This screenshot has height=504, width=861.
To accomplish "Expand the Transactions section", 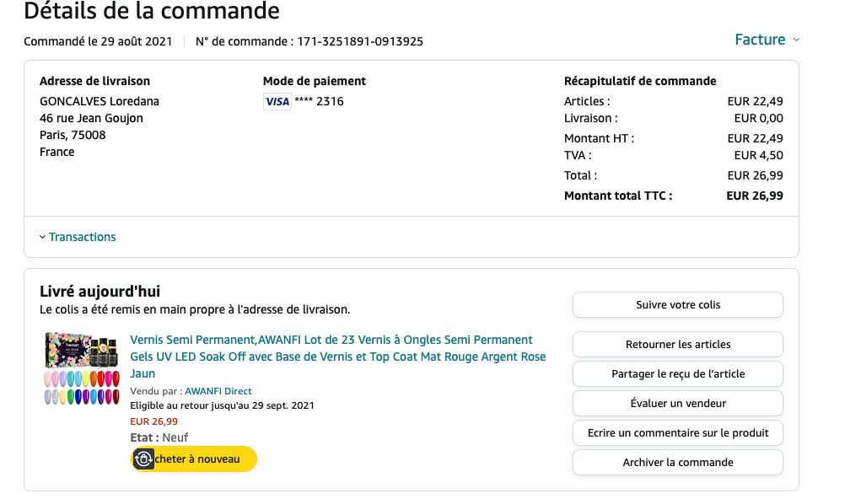I will coord(82,237).
